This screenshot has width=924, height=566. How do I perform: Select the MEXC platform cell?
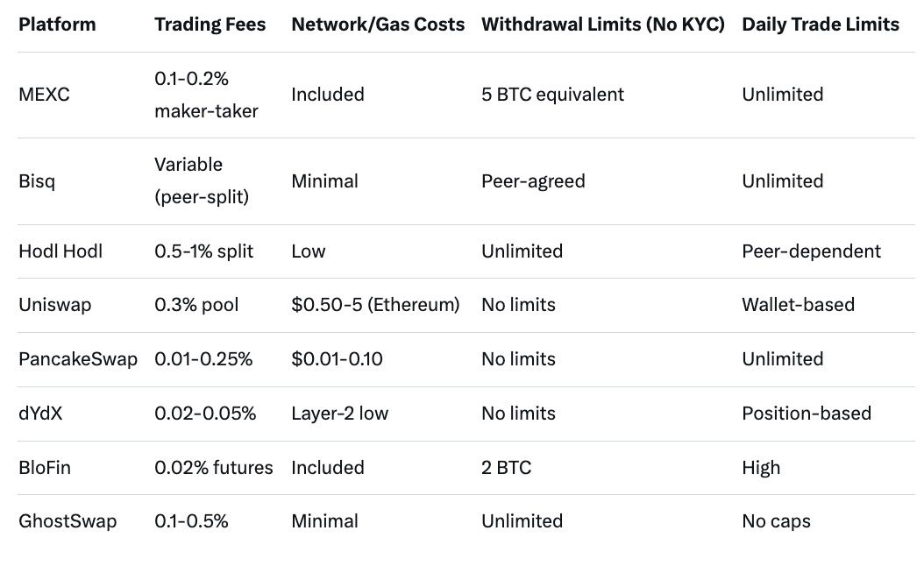tap(44, 95)
